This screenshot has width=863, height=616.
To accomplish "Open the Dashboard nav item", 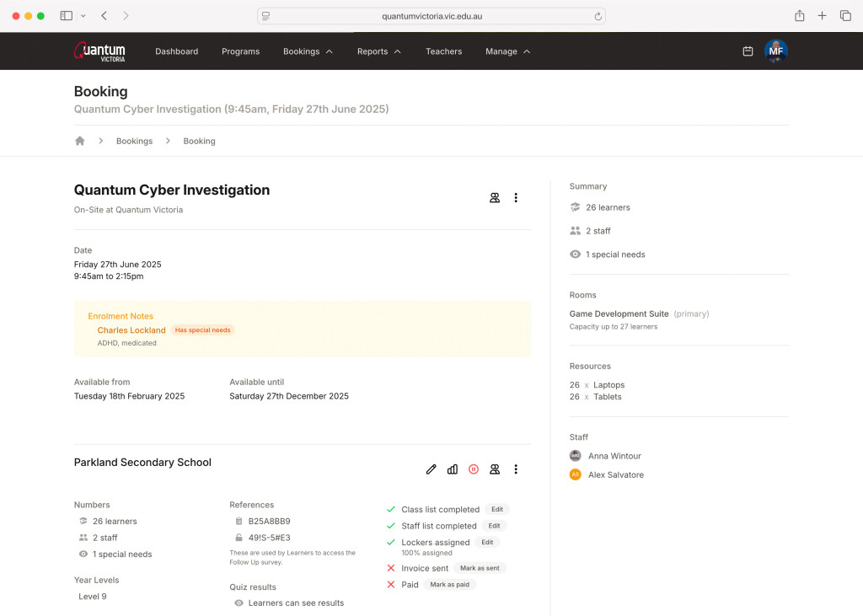I will (177, 51).
